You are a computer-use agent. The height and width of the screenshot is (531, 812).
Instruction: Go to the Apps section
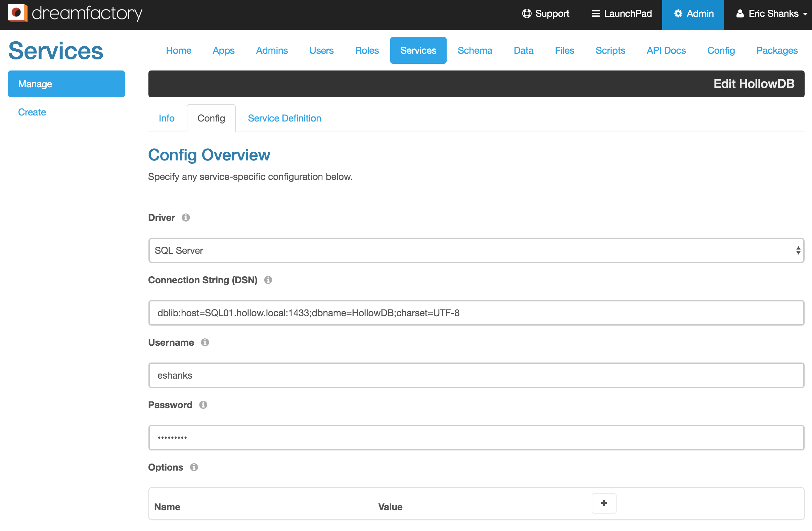223,50
